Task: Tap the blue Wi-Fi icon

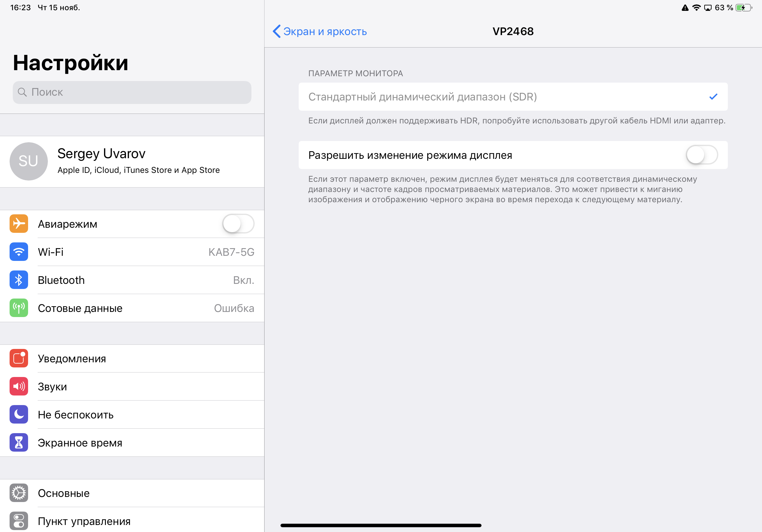Action: click(x=19, y=252)
